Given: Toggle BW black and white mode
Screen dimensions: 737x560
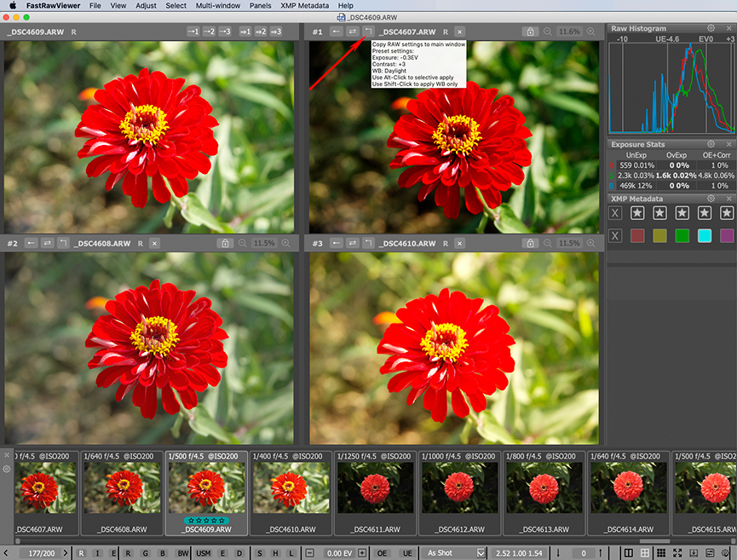Looking at the screenshot, I should click(182, 553).
